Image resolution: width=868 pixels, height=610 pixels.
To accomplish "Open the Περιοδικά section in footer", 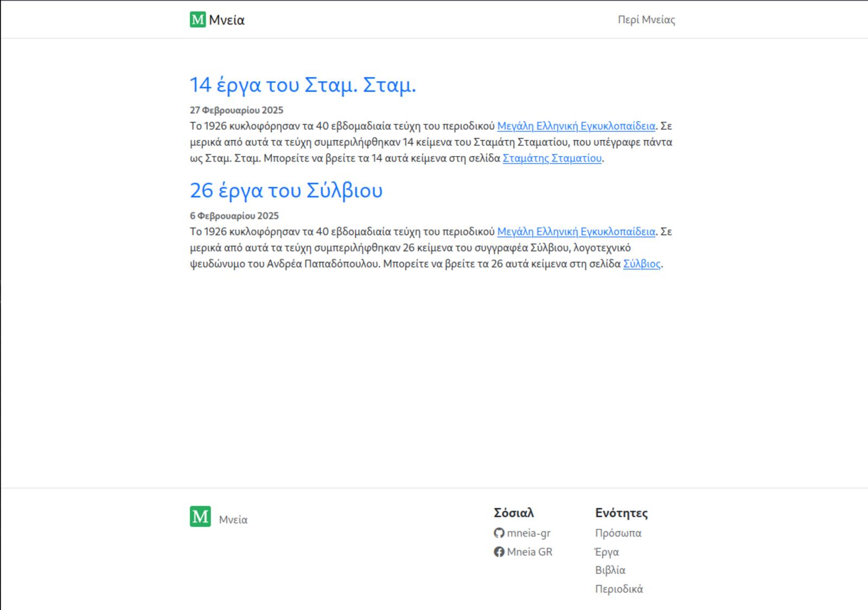I will click(x=618, y=588).
